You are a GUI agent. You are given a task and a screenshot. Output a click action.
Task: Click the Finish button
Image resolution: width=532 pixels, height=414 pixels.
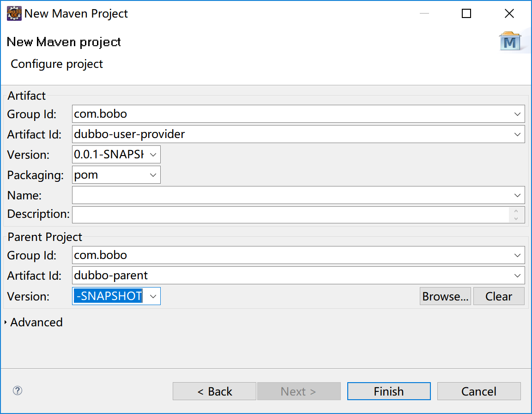click(x=389, y=391)
